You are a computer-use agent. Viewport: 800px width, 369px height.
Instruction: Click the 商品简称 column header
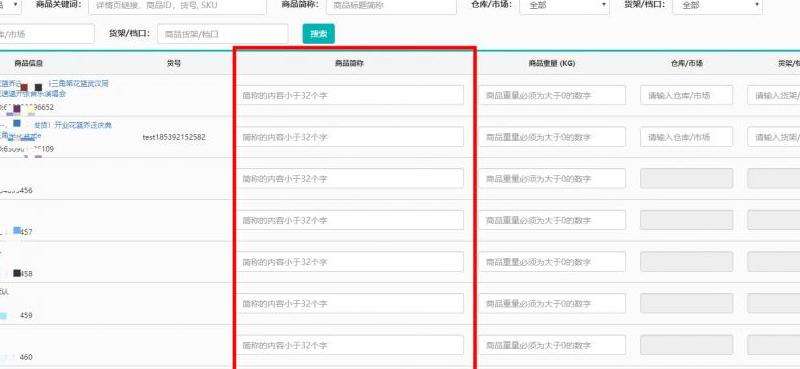tap(349, 64)
